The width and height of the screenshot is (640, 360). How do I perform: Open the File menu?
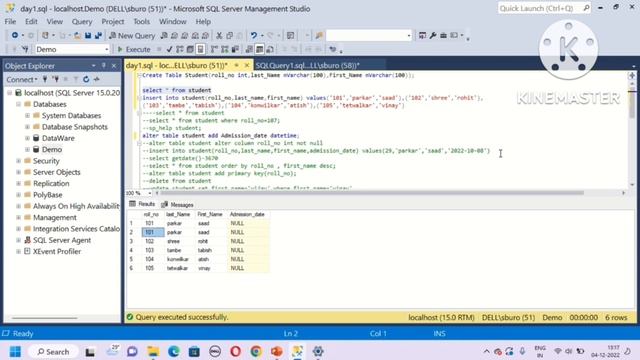point(10,22)
